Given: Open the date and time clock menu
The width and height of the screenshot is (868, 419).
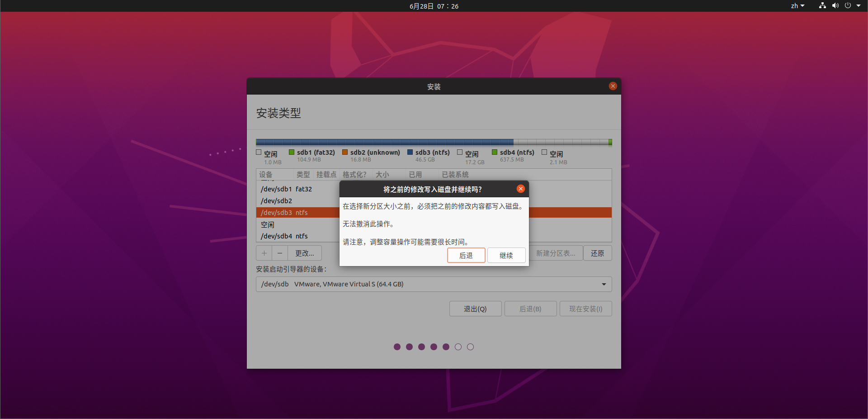Looking at the screenshot, I should click(434, 6).
